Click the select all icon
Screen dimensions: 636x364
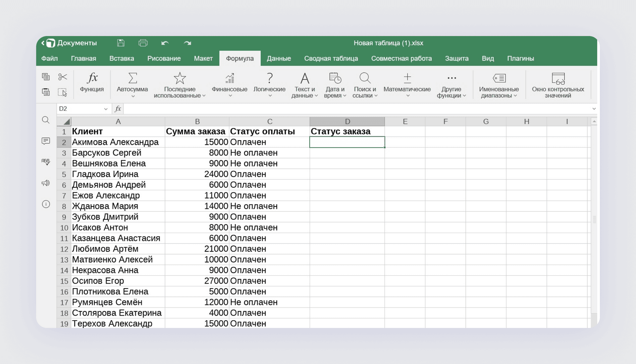tap(62, 92)
